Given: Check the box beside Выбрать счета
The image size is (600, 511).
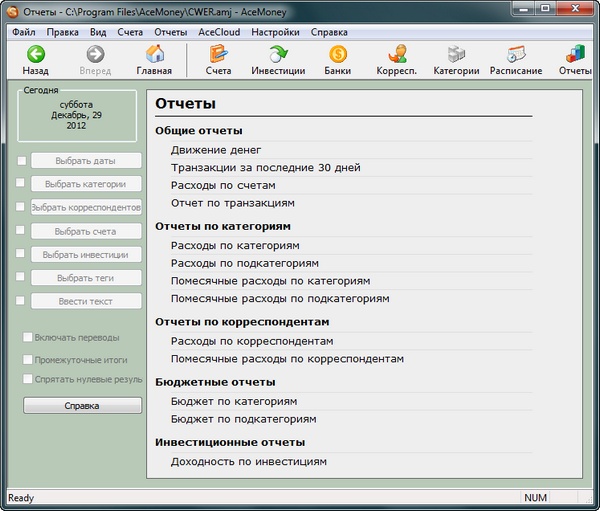Looking at the screenshot, I should tap(20, 231).
